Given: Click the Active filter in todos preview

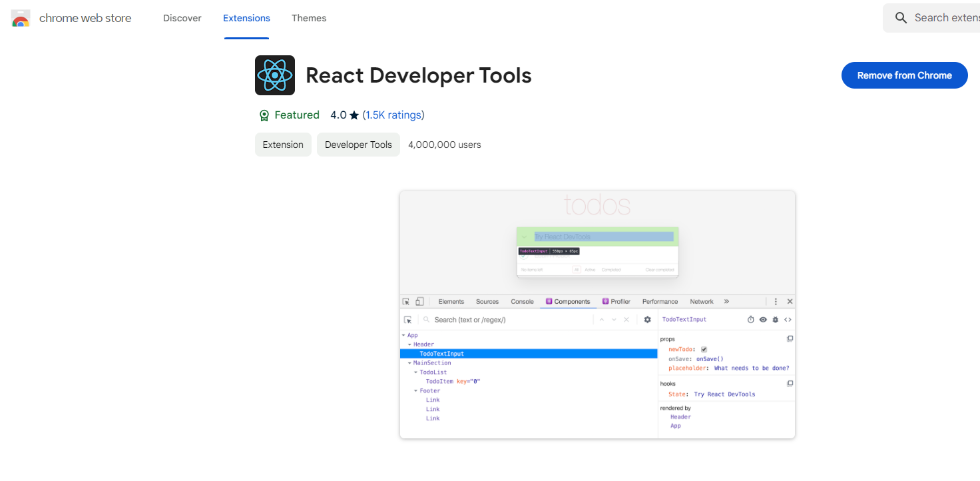Looking at the screenshot, I should [590, 270].
